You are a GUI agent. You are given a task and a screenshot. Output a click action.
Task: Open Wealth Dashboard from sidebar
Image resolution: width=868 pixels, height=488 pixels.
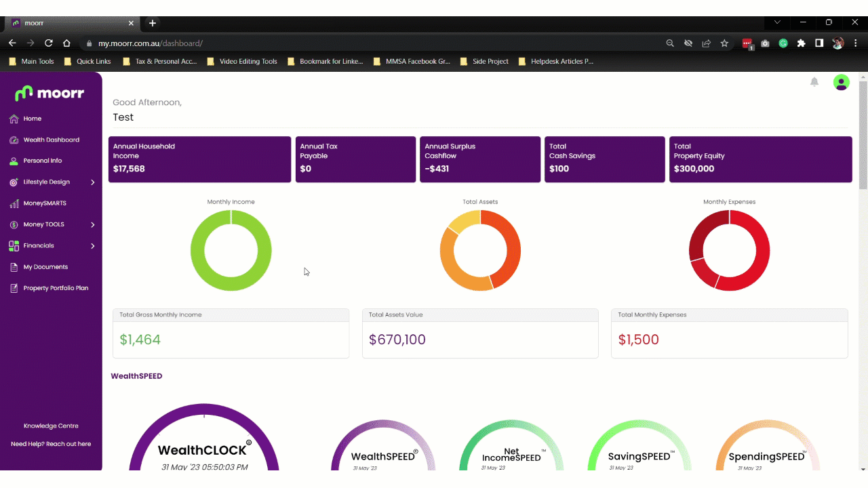(x=51, y=140)
